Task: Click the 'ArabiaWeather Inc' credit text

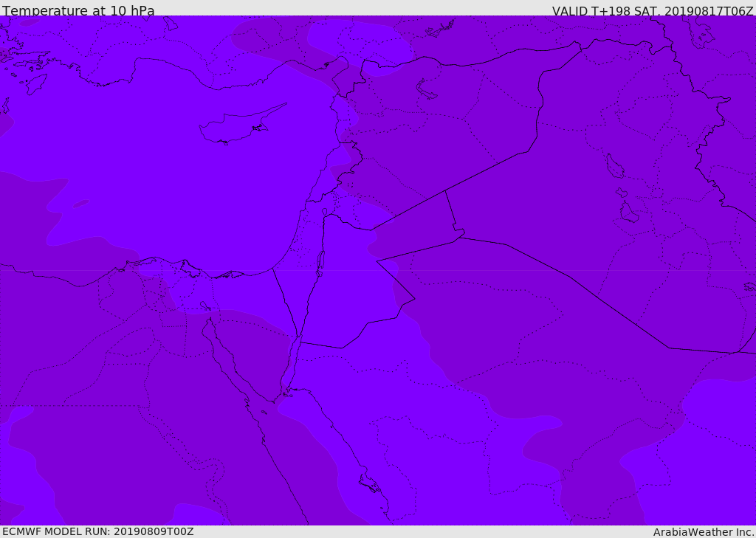Action: click(704, 532)
